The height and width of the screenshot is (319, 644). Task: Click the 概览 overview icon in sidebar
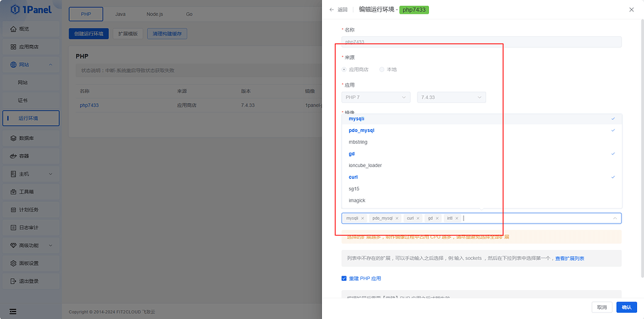coord(14,29)
